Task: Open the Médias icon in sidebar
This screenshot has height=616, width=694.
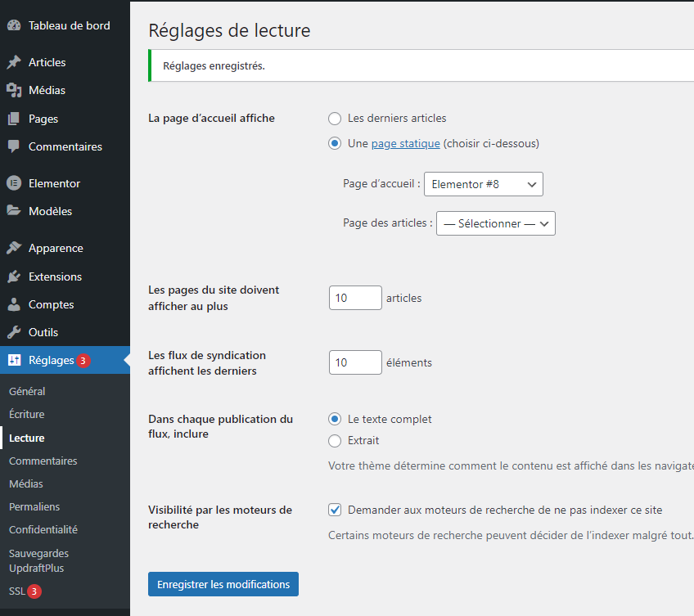Action: tap(13, 91)
